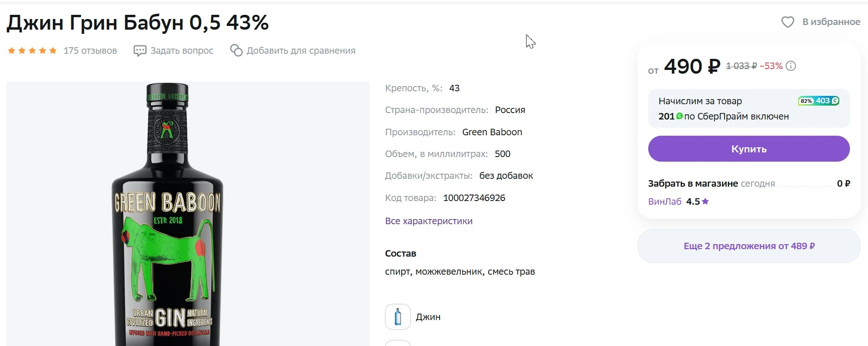Open Все характеристики link
The width and height of the screenshot is (868, 346).
point(428,221)
